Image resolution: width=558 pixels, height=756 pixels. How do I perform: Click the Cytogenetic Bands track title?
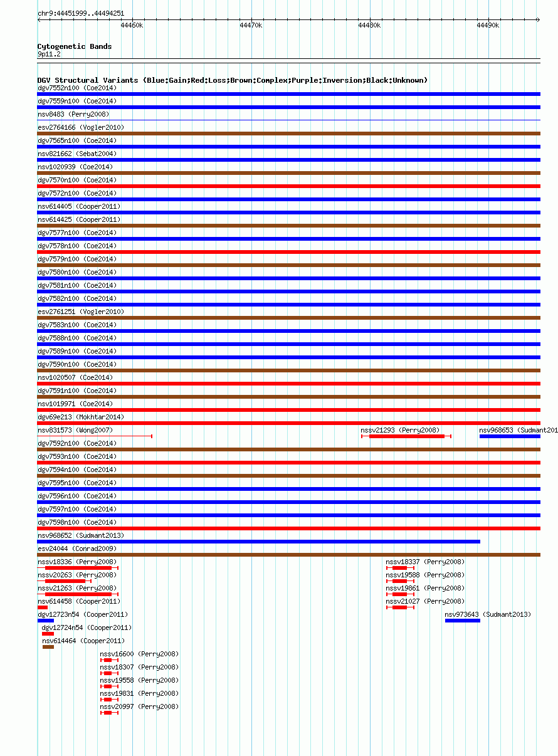(75, 46)
